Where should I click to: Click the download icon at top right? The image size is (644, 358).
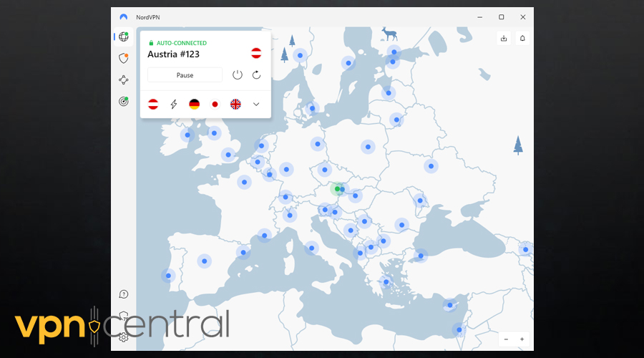coord(504,38)
